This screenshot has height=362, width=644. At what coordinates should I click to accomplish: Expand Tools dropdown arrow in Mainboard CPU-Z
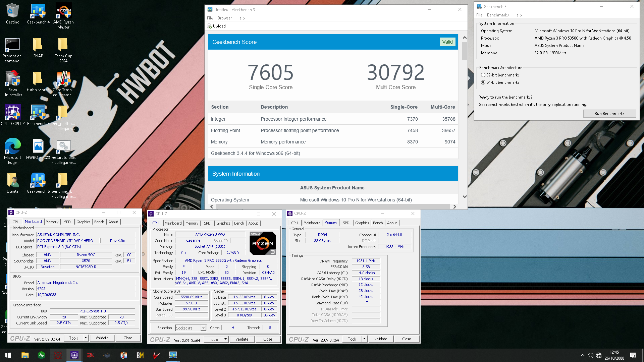[x=86, y=338]
